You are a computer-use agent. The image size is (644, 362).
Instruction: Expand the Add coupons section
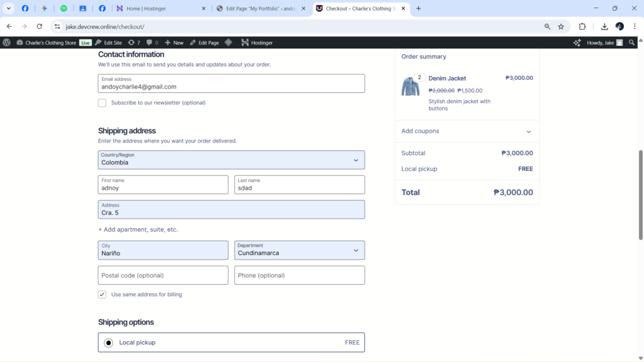coord(467,131)
